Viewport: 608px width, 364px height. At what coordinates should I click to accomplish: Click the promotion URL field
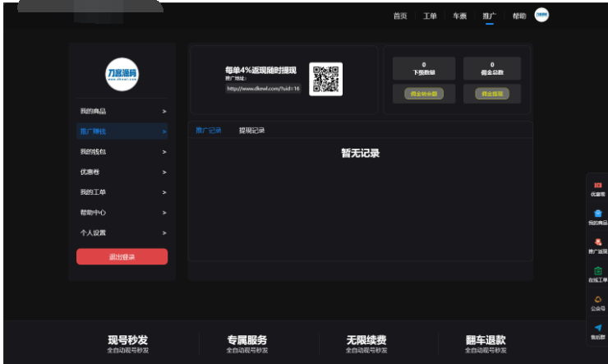click(x=263, y=89)
